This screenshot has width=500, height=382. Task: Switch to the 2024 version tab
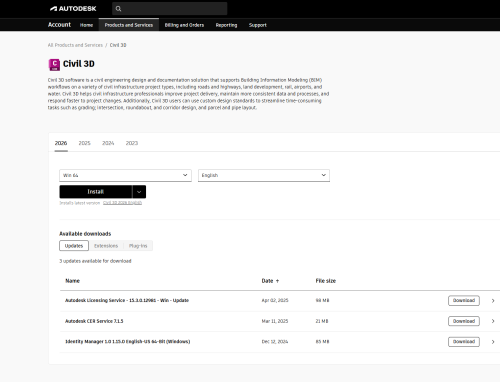[108, 143]
